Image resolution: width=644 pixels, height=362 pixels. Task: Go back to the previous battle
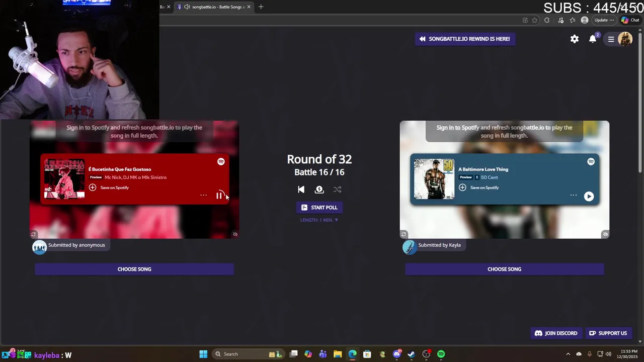(x=301, y=190)
